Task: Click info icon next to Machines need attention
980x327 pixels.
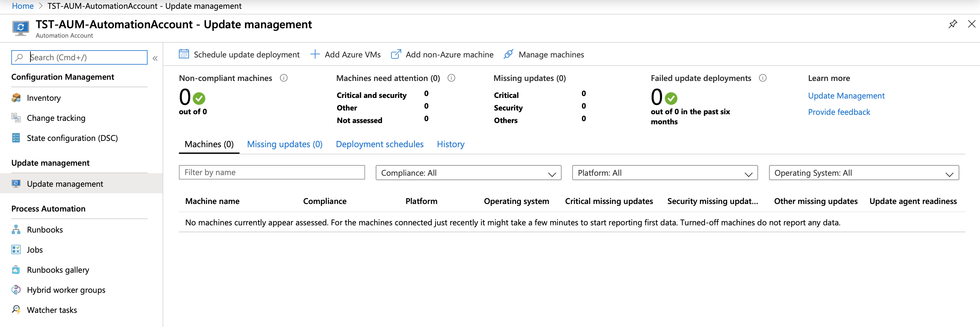Action: pyautogui.click(x=451, y=78)
